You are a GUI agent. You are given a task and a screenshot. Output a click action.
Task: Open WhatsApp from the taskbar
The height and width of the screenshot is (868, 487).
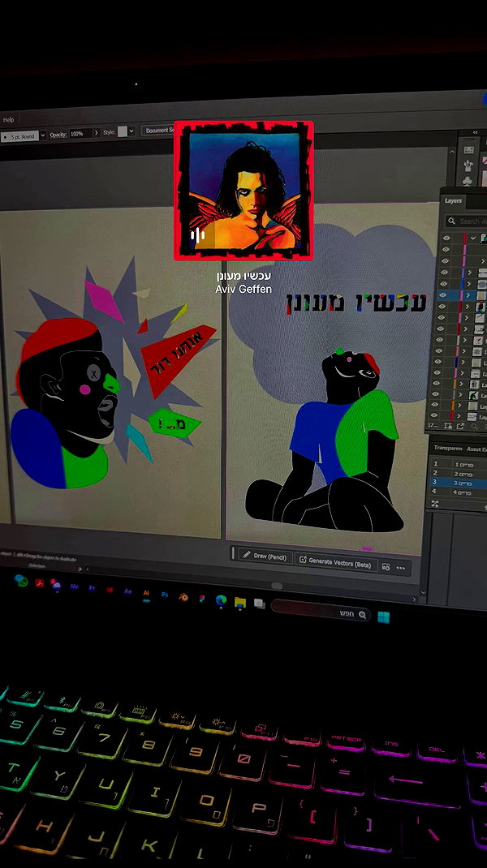21,581
